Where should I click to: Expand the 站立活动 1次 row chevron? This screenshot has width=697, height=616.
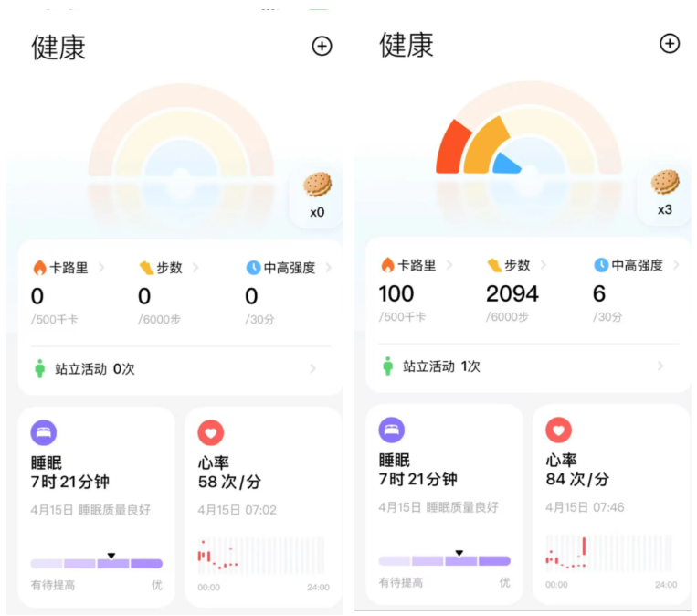point(660,366)
